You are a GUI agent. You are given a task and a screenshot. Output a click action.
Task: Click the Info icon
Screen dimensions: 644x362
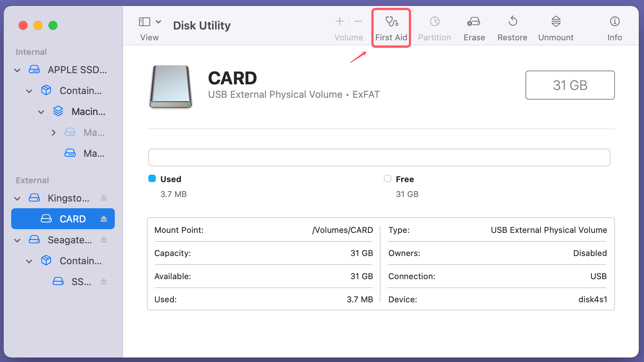point(614,27)
